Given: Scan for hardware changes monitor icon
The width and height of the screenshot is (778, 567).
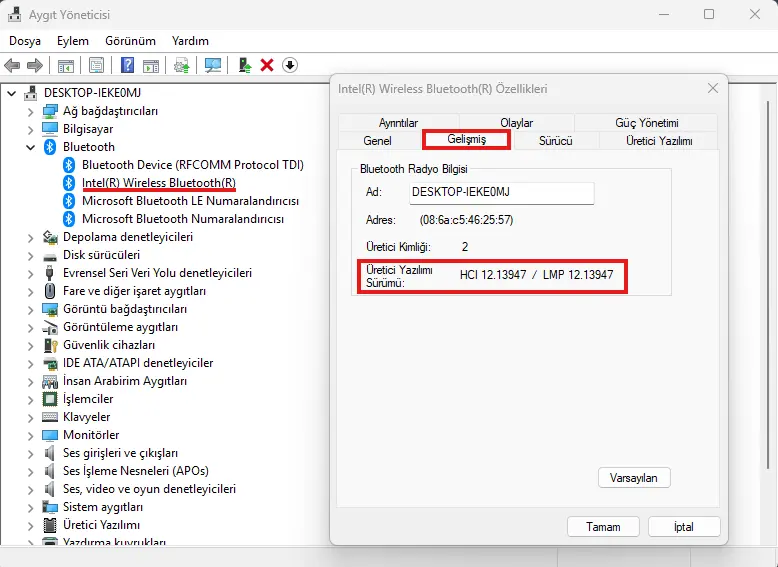Looking at the screenshot, I should 213,65.
